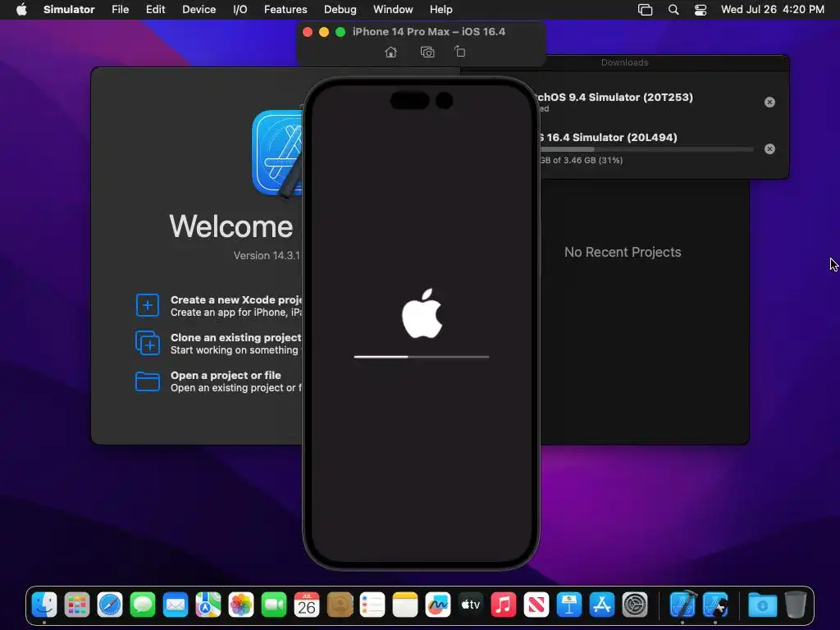Click the iOS 16.4 Simulator download progress bar

click(x=646, y=149)
